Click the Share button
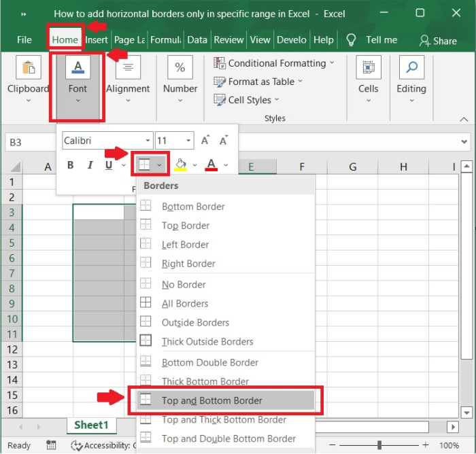Viewport: 476px width, 454px height. coord(438,41)
